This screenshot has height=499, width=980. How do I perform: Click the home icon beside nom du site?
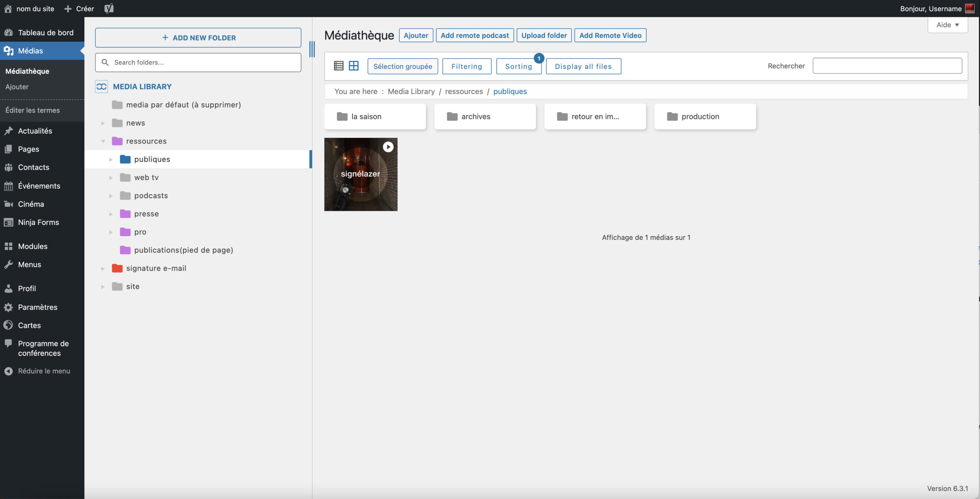[x=8, y=8]
